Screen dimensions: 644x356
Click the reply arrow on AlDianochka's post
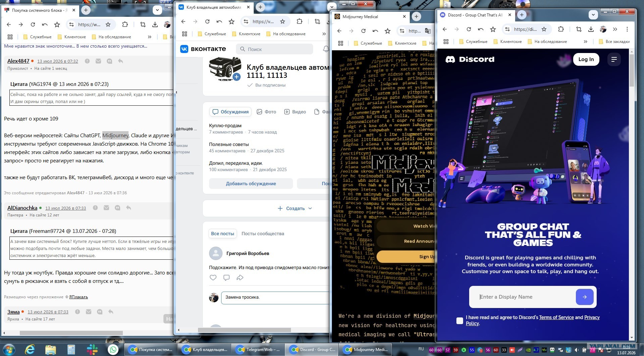(129, 208)
